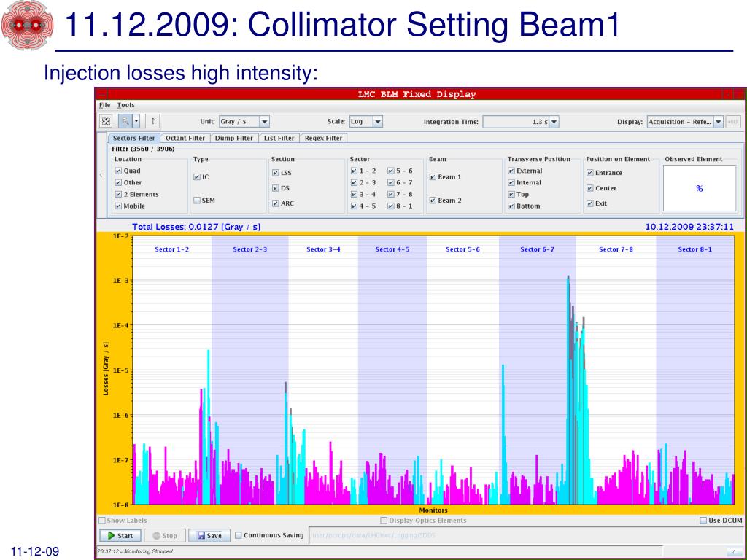Toggle the Entrance position checkbox
Screen dimensions: 747x560
click(x=589, y=173)
